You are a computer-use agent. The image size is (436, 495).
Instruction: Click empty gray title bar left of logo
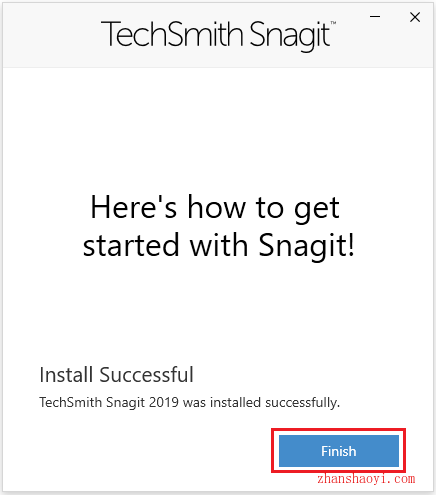point(50,35)
